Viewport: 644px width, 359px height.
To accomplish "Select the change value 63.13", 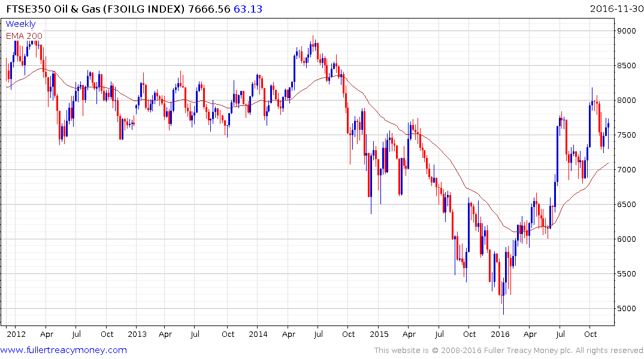I will 248,8.
